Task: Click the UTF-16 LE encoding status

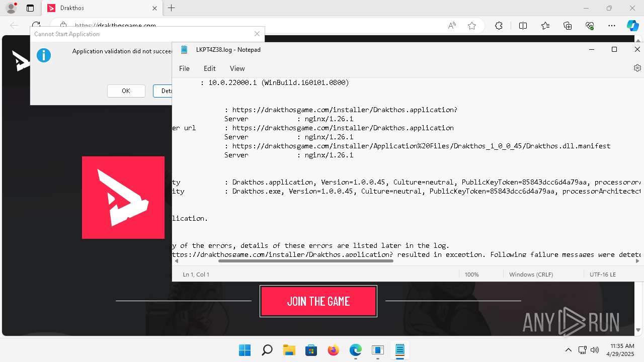Action: (603, 275)
